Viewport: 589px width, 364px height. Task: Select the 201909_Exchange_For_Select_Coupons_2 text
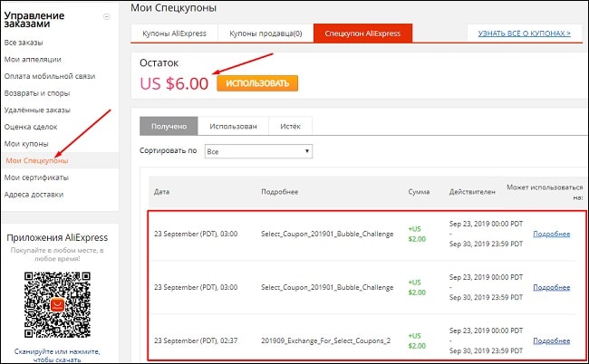coord(325,340)
